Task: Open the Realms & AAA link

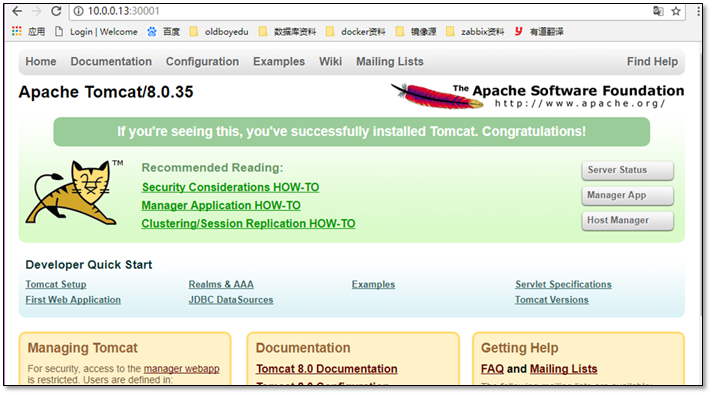Action: click(x=221, y=284)
